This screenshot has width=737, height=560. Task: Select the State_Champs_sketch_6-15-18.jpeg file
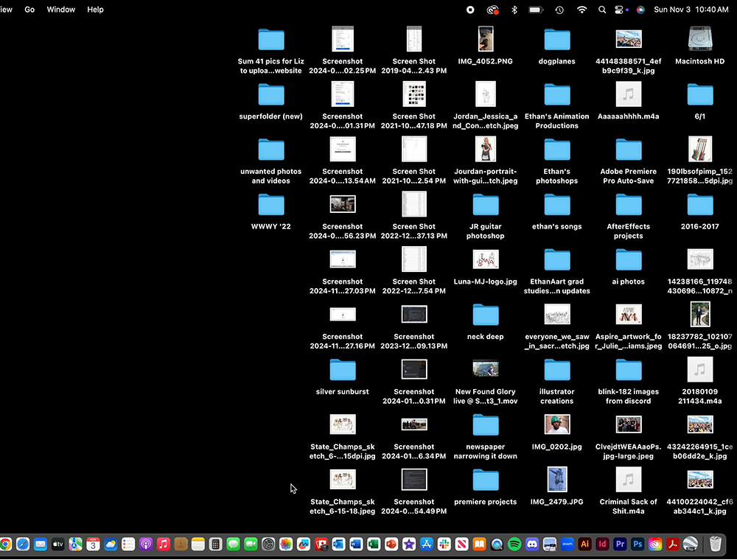point(343,479)
